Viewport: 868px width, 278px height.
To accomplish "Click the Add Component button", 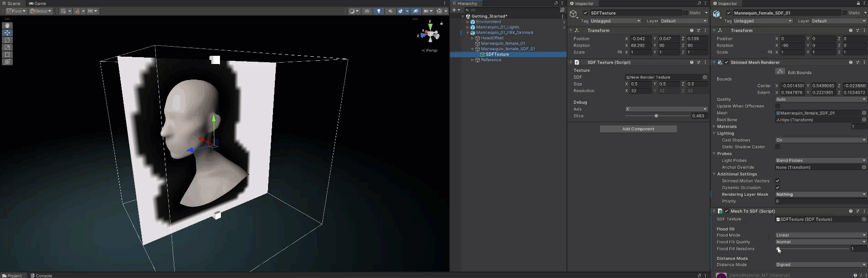I will click(638, 129).
